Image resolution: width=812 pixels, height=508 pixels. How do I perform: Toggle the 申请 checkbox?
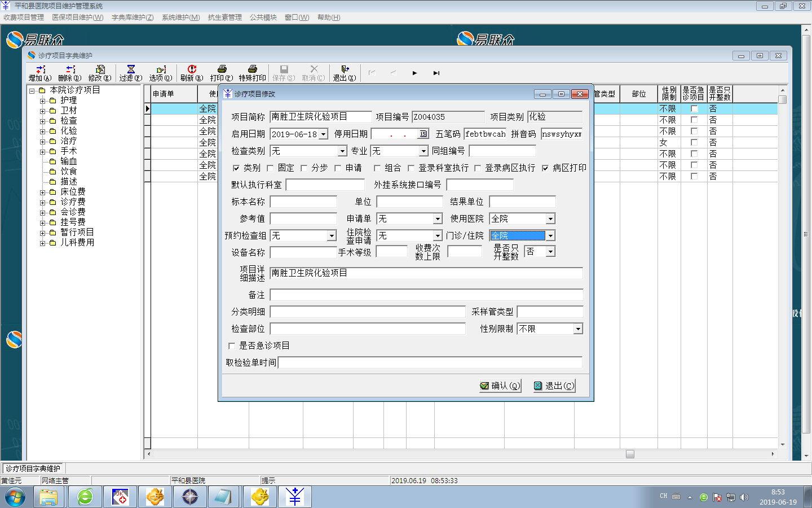click(x=338, y=168)
